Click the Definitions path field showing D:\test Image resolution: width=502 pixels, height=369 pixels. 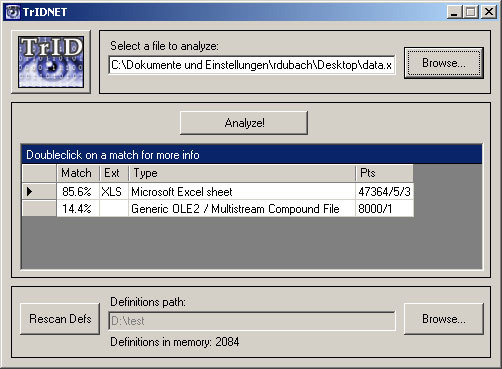(252, 321)
